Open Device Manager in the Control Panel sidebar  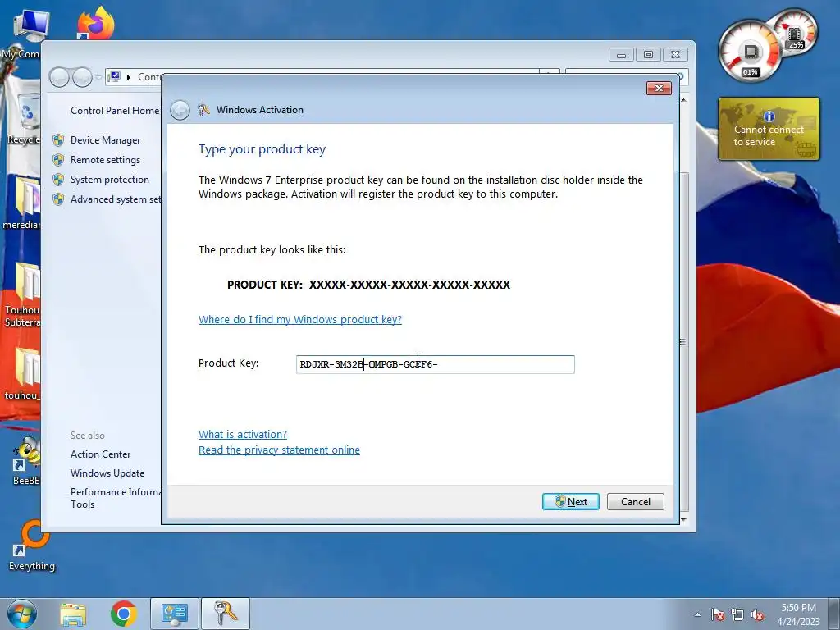point(106,139)
